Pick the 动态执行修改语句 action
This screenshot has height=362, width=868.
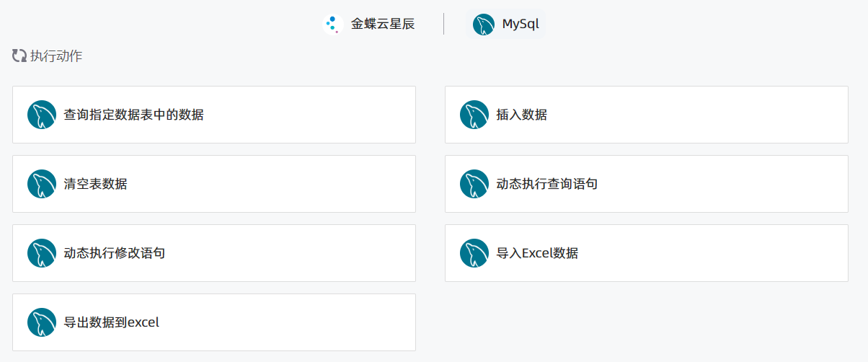coord(214,253)
